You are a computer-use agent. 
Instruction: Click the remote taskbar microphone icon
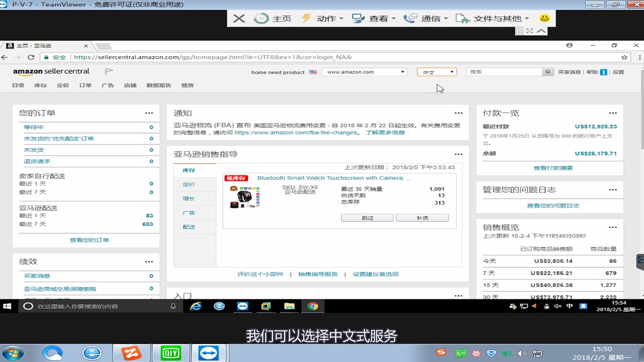173,306
